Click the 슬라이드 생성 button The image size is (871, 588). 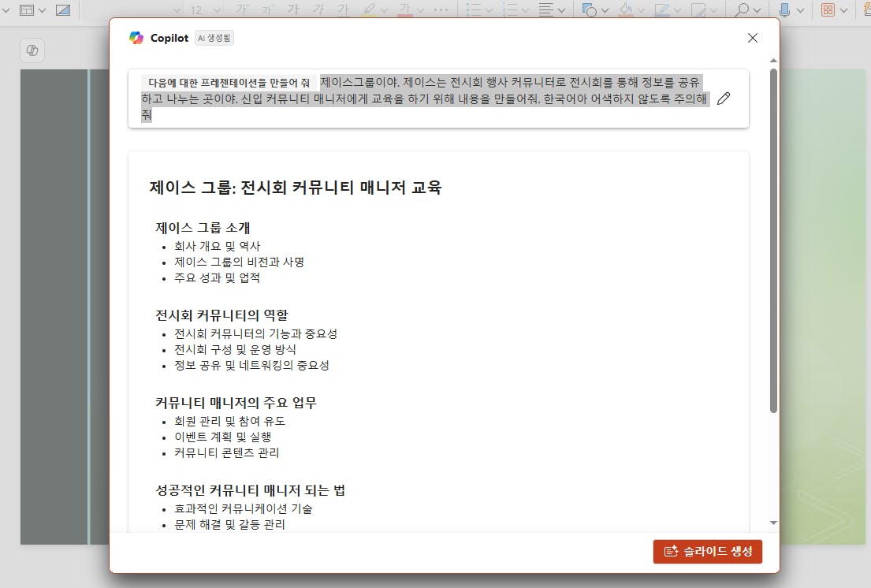click(708, 552)
